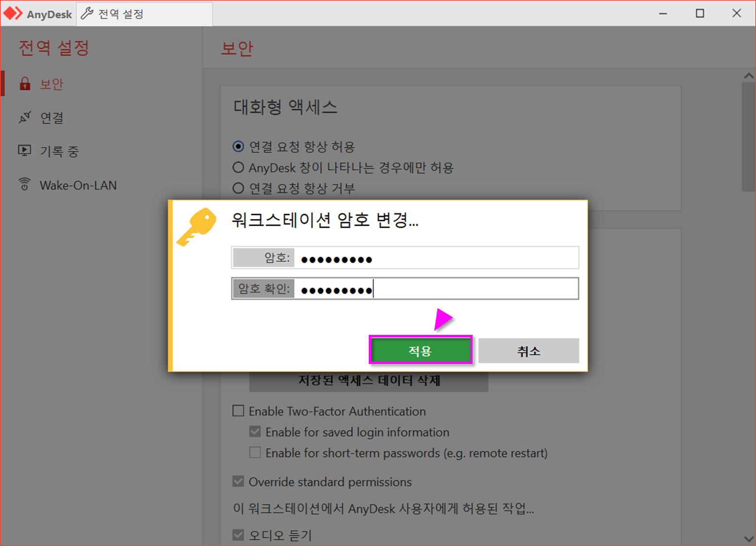This screenshot has height=546, width=756.
Task: Click the recording icon beside 기록 중
Action: click(x=25, y=151)
